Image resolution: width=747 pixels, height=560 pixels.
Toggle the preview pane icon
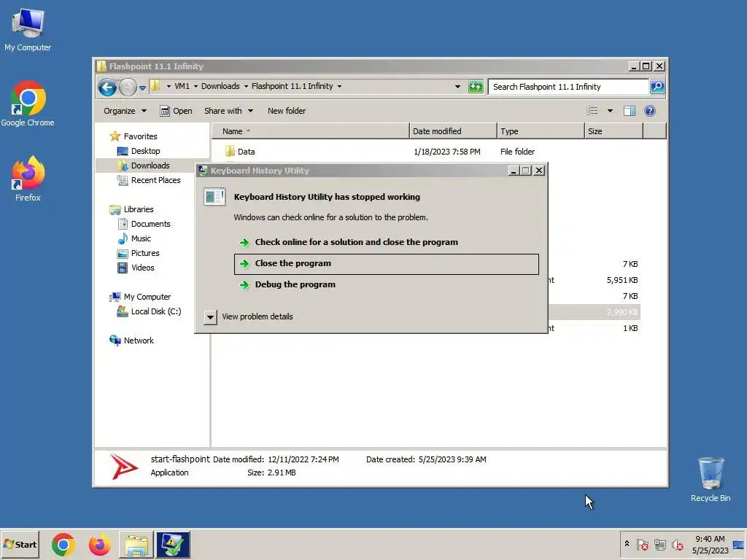[630, 111]
